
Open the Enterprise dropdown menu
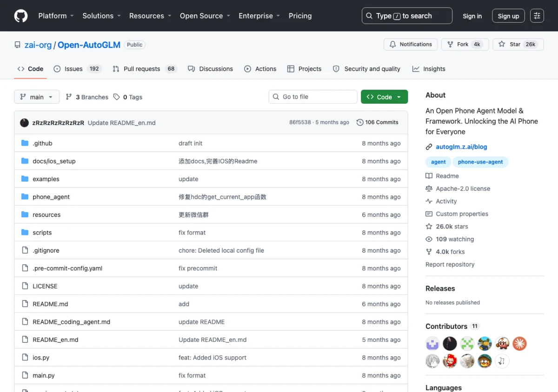259,16
